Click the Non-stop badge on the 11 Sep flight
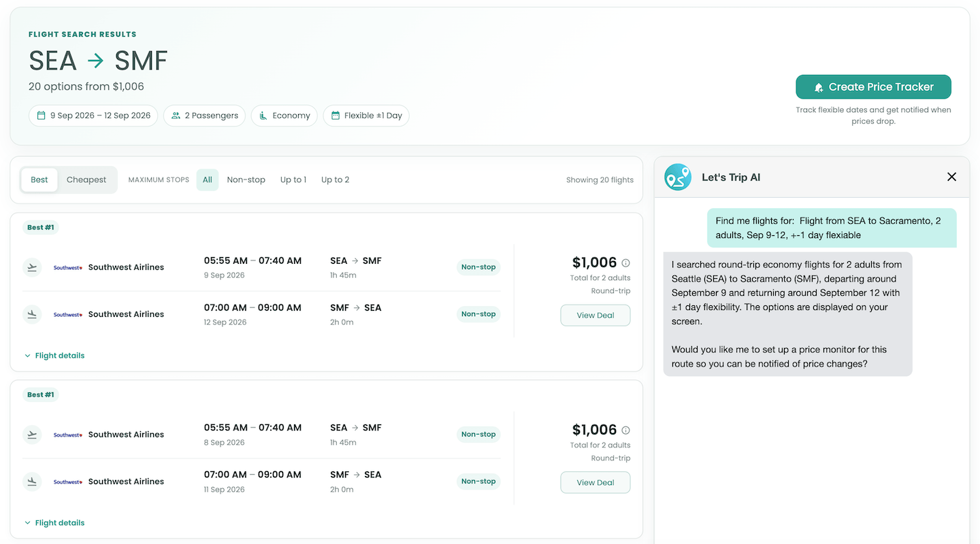The image size is (980, 544). tap(478, 481)
